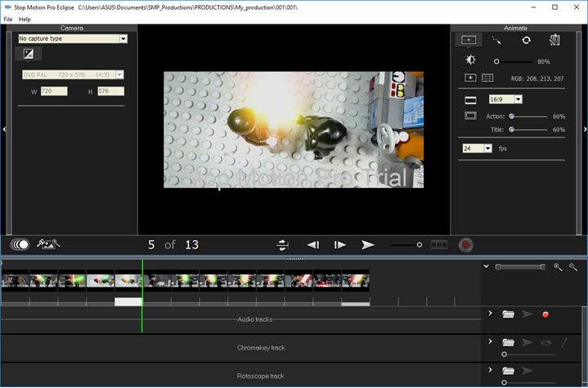The height and width of the screenshot is (388, 588).
Task: Open the 16:9 aspect ratio dropdown
Action: [518, 100]
